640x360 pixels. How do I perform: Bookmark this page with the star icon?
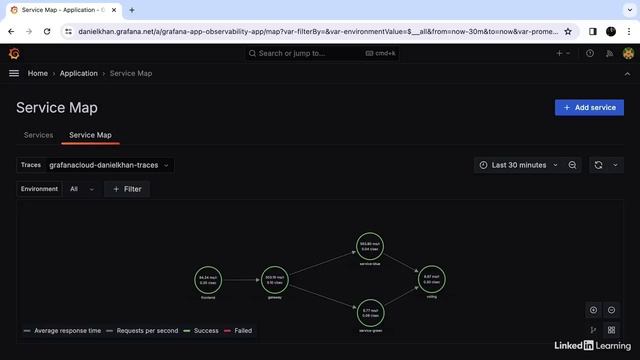(x=568, y=31)
